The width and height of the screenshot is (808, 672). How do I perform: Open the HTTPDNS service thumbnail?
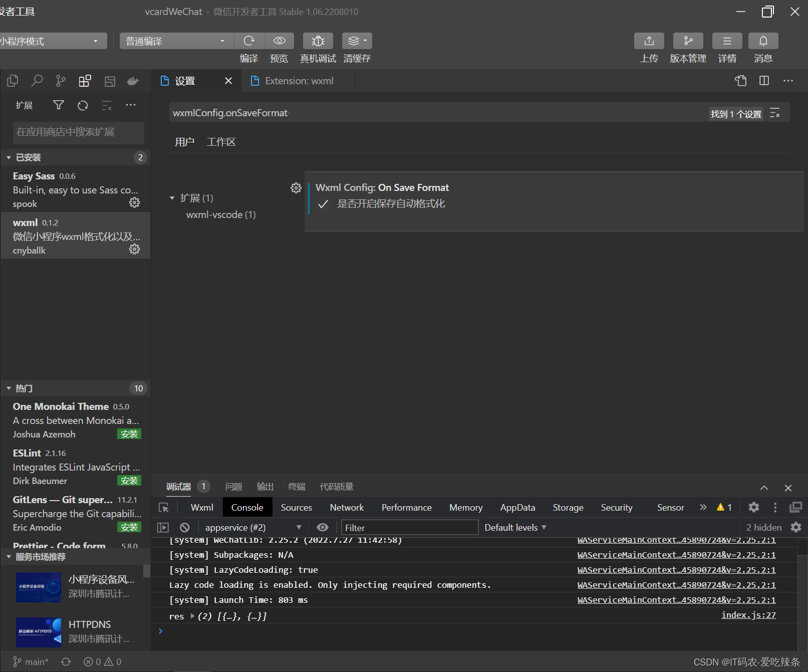click(39, 632)
